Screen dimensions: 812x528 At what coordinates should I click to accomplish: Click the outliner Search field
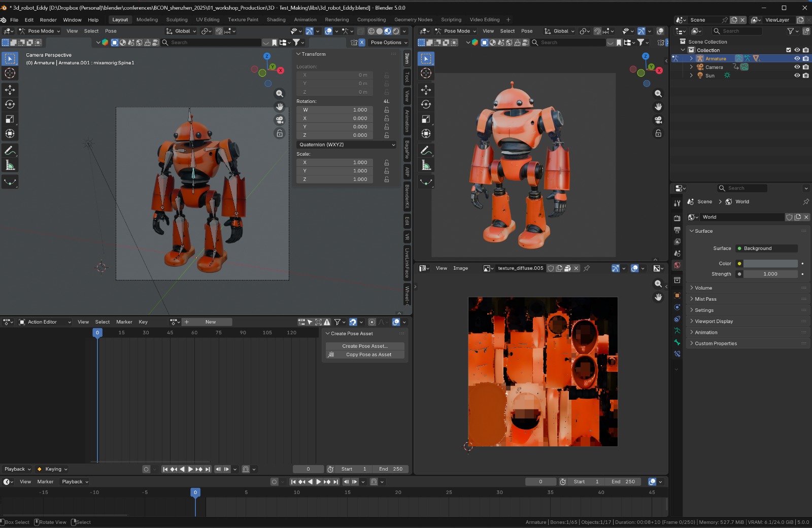(737, 31)
